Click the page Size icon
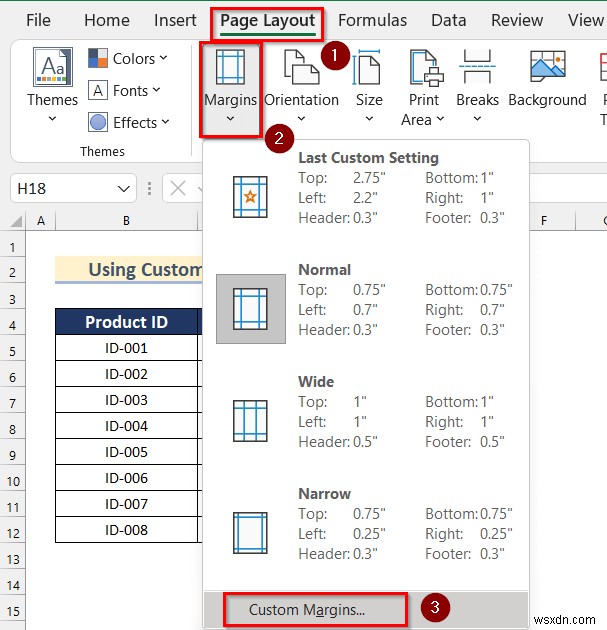This screenshot has height=630, width=607. pyautogui.click(x=366, y=67)
